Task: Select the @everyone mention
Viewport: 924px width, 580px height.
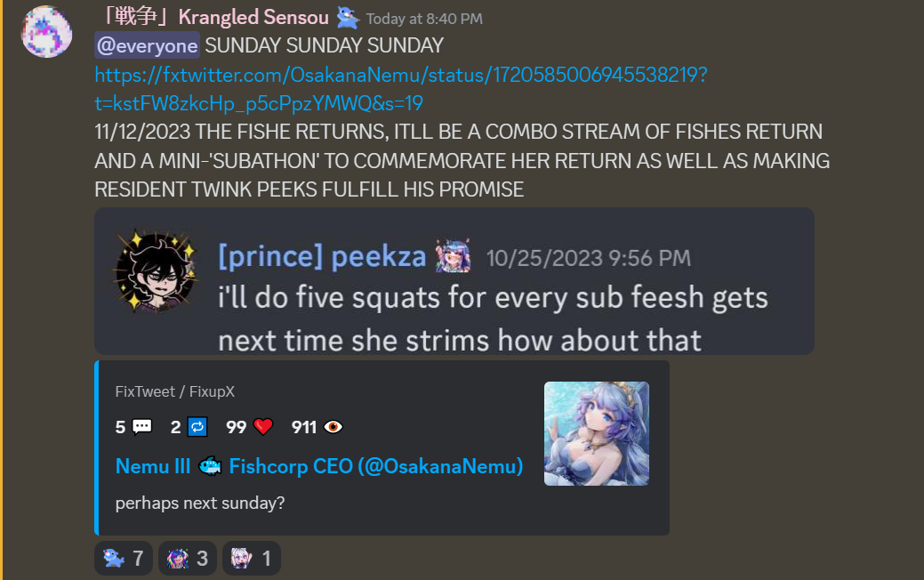Action: [x=147, y=45]
